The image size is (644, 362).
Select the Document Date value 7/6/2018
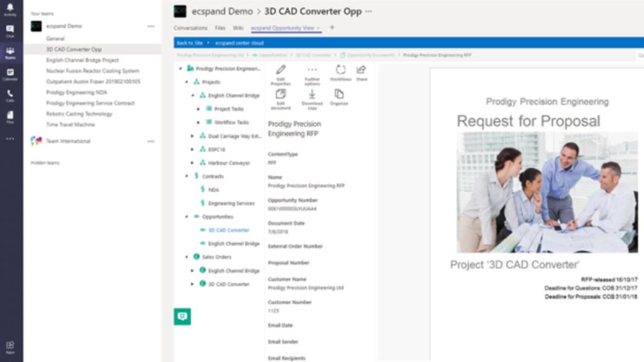278,232
